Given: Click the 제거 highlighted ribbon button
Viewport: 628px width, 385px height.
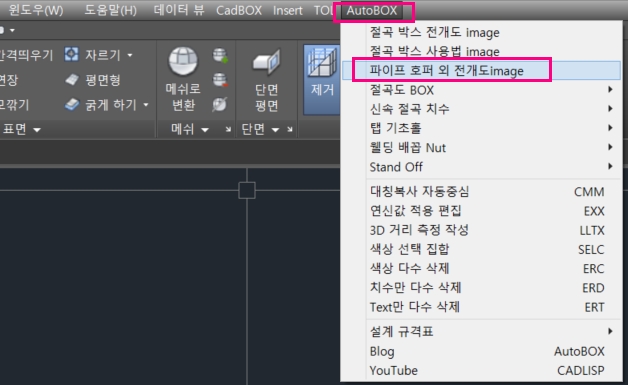Looking at the screenshot, I should 322,79.
